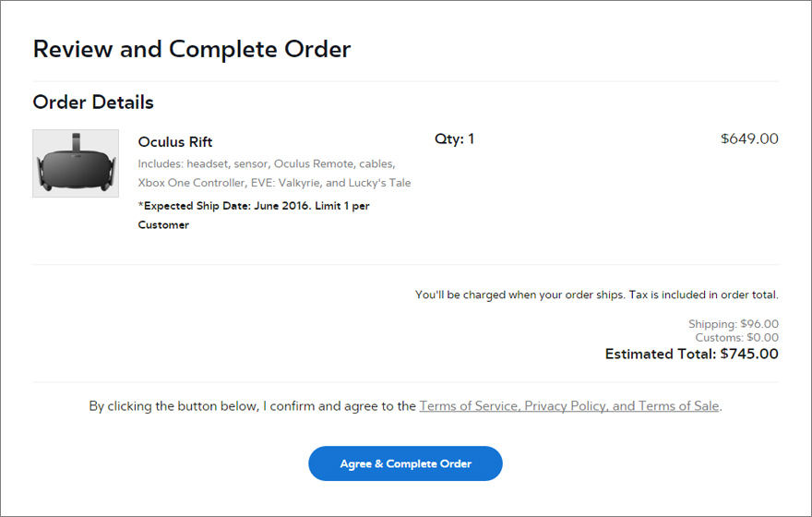This screenshot has width=812, height=517.
Task: Click the Shipping: $96.00 line
Action: tap(734, 324)
